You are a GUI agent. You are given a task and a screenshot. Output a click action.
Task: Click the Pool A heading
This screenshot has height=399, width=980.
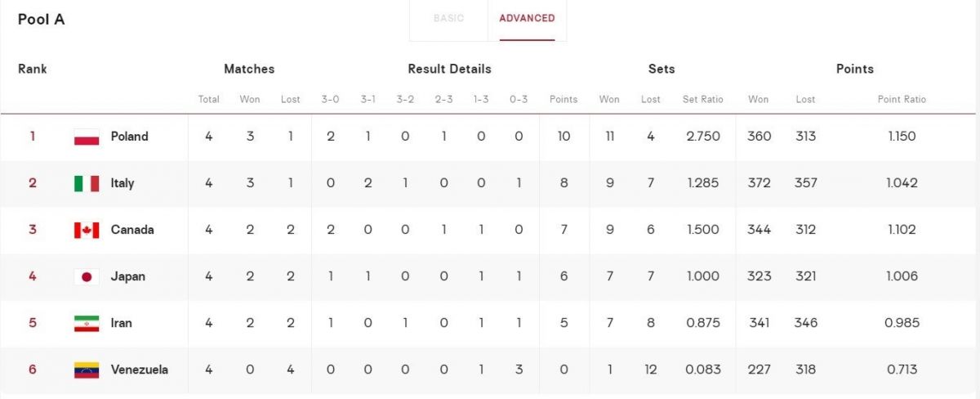click(x=41, y=19)
